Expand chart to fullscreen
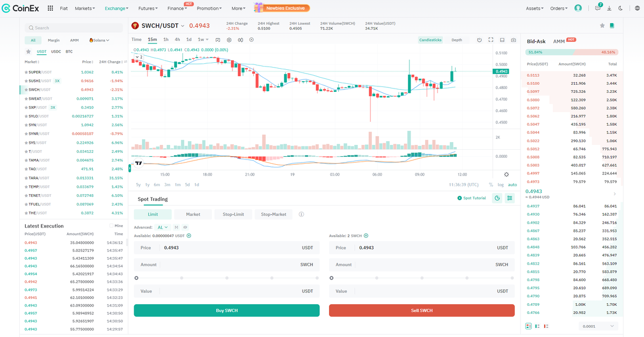The image size is (644, 337). pos(491,40)
